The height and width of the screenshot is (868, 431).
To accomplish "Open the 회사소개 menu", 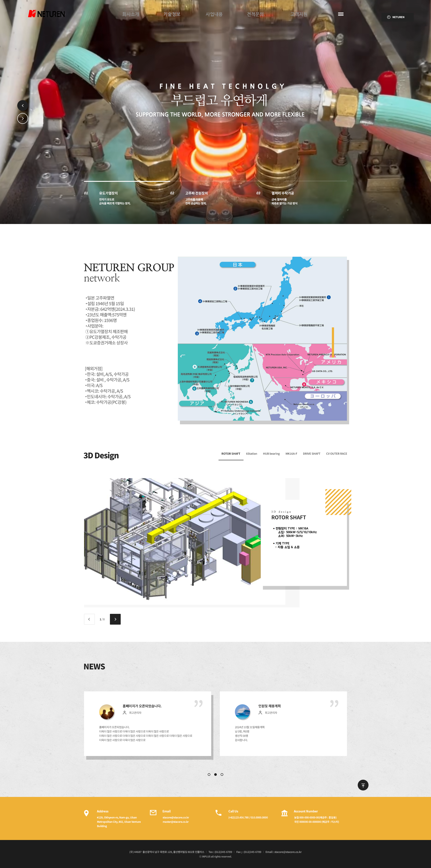I will 131,14.
